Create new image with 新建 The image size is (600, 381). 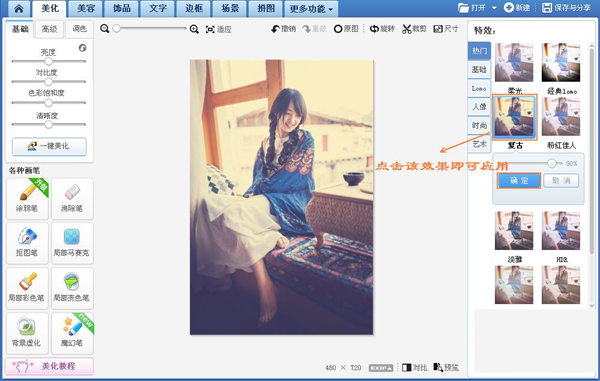coord(517,8)
